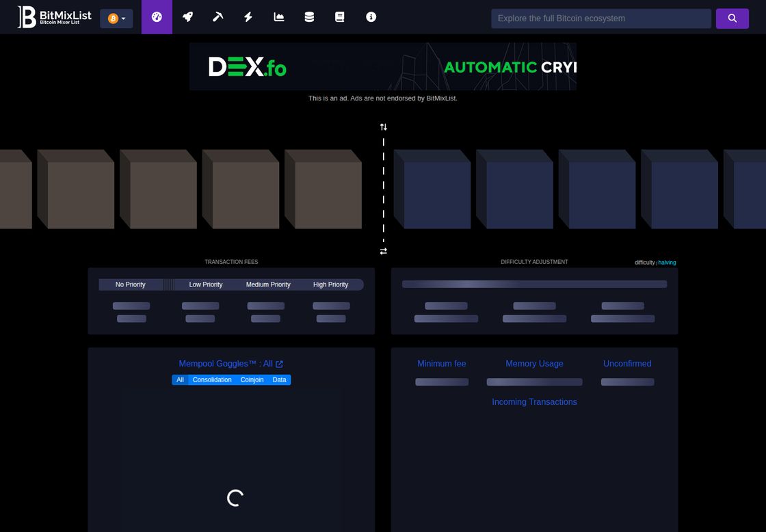Click the purple search magnifier button
The image size is (766, 532).
(x=732, y=18)
